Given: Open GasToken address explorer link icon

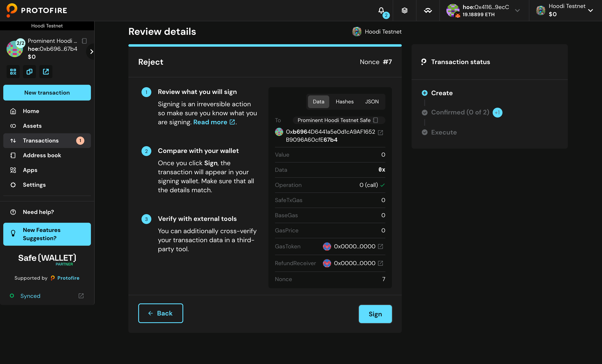Looking at the screenshot, I should (x=380, y=246).
